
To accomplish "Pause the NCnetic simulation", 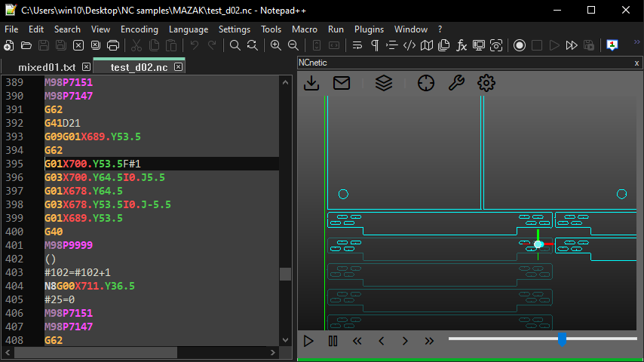I will [x=333, y=341].
